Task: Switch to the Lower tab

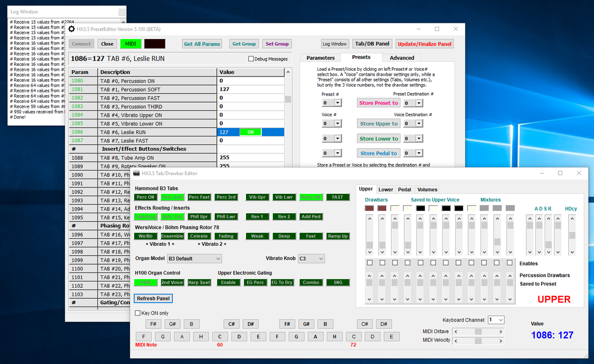Action: [386, 189]
